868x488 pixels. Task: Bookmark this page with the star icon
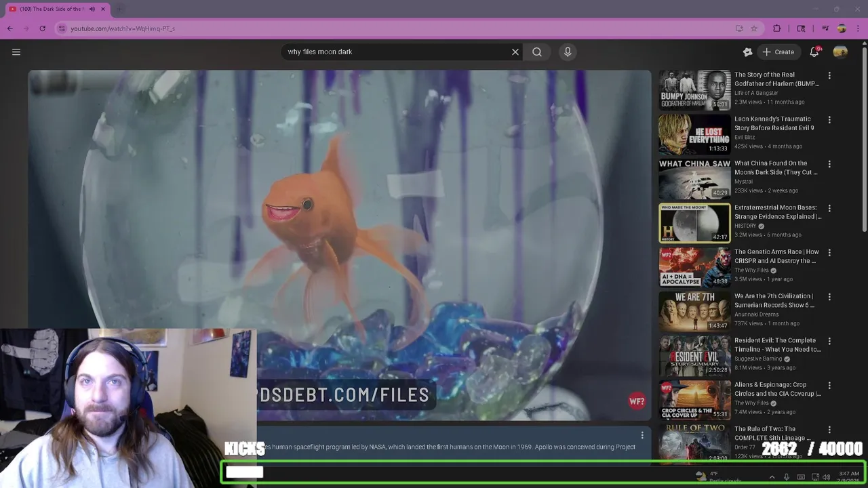point(754,28)
